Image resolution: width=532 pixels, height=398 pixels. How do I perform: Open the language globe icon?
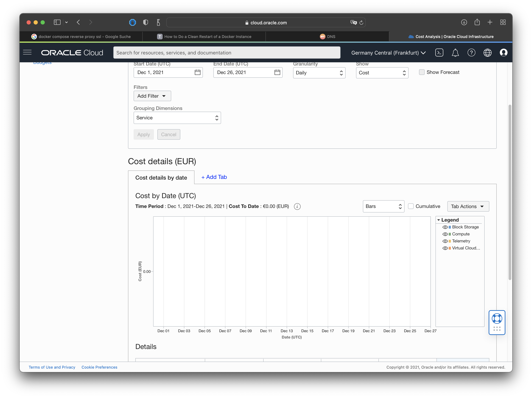pyautogui.click(x=487, y=53)
